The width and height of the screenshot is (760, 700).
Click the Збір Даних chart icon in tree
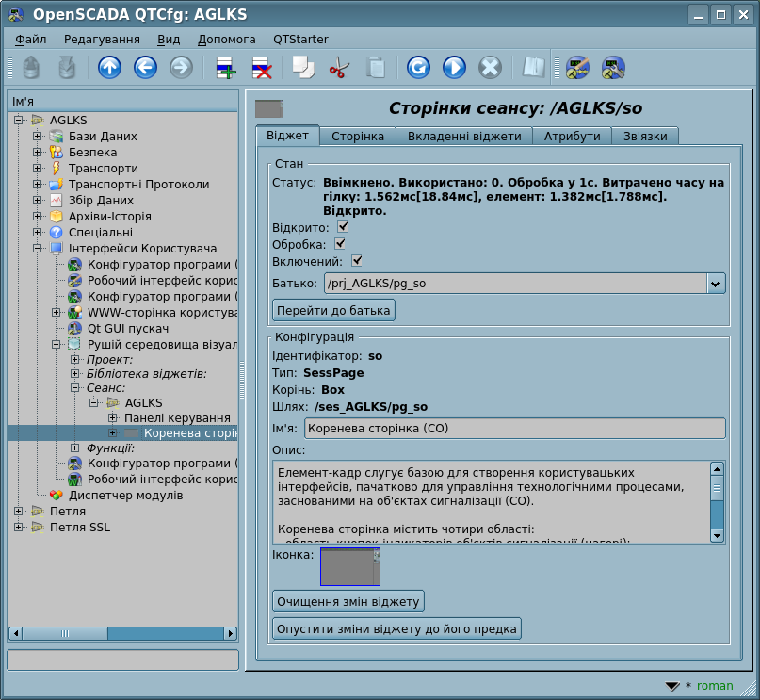click(x=57, y=201)
